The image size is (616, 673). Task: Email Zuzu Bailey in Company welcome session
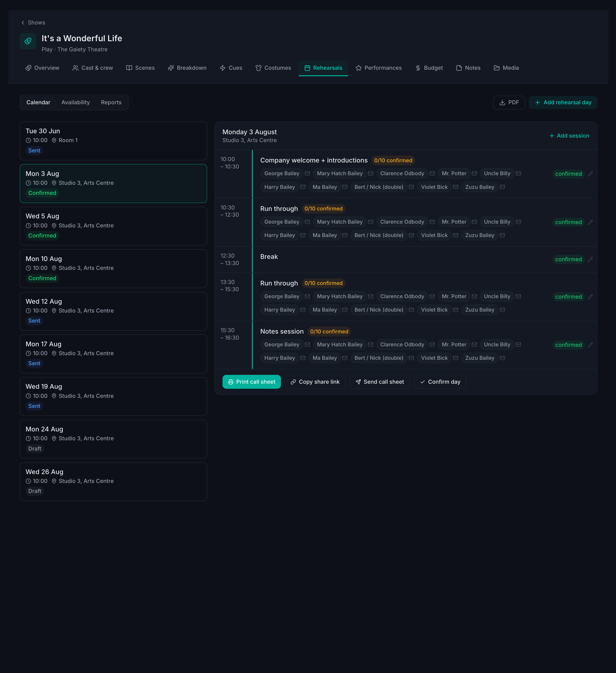(x=502, y=187)
